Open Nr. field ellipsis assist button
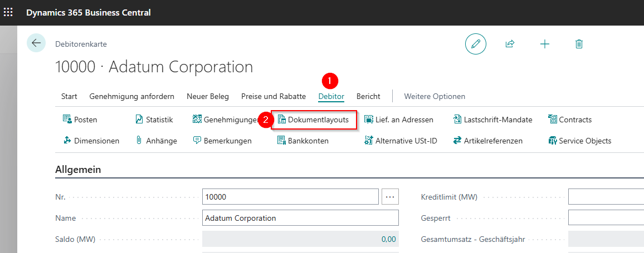 [x=390, y=196]
